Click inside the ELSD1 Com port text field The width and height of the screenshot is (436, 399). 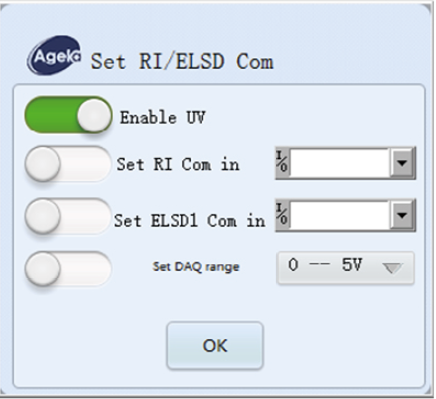click(x=340, y=215)
